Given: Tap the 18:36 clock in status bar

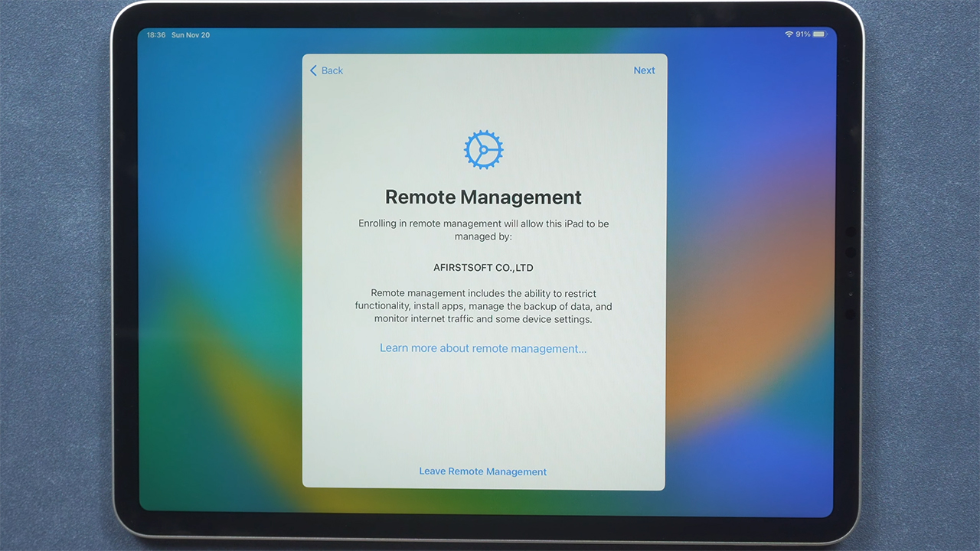Looking at the screenshot, I should point(156,35).
